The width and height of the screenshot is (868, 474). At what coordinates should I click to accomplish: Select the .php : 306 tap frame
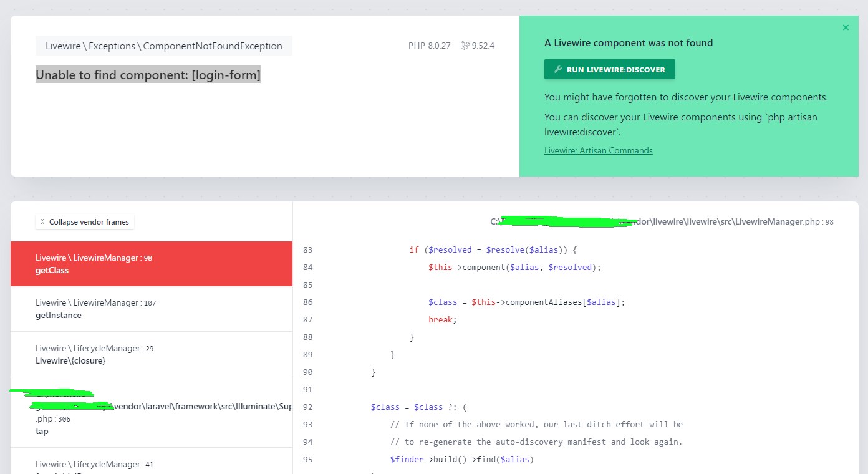coord(152,412)
